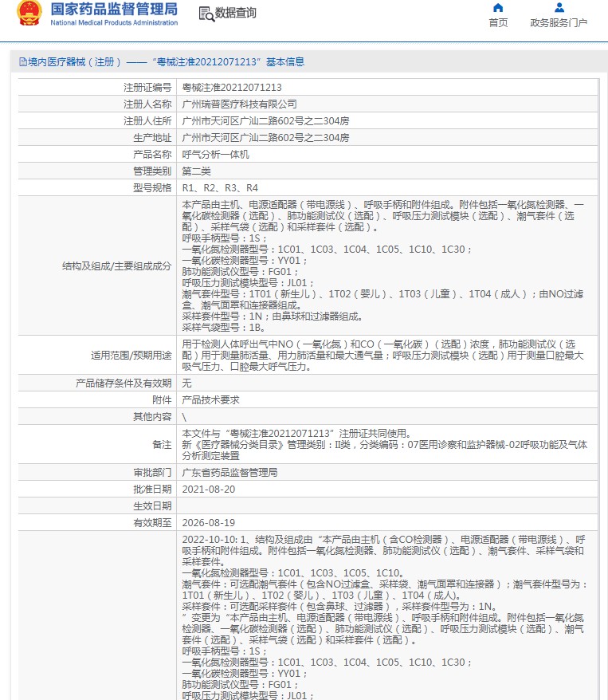
Task: Click National Medical Products Administration subtitle
Action: click(114, 23)
